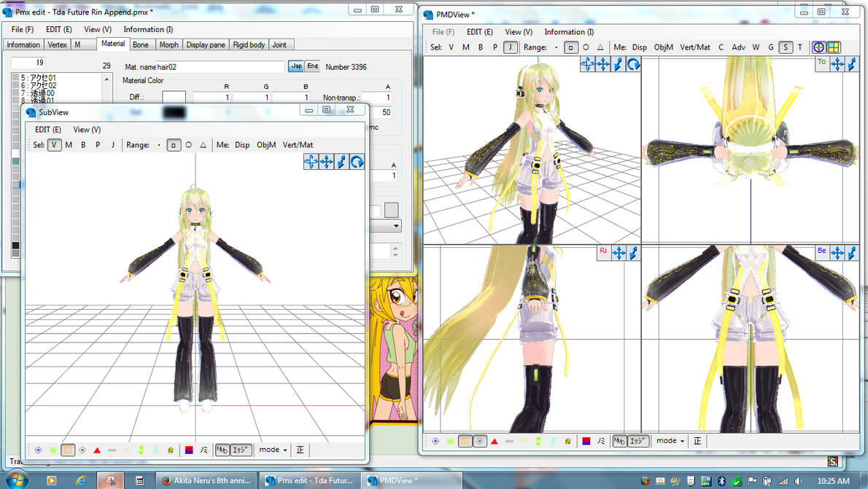Select circle range shape in PMDView
Image resolution: width=868 pixels, height=489 pixels.
[x=586, y=47]
